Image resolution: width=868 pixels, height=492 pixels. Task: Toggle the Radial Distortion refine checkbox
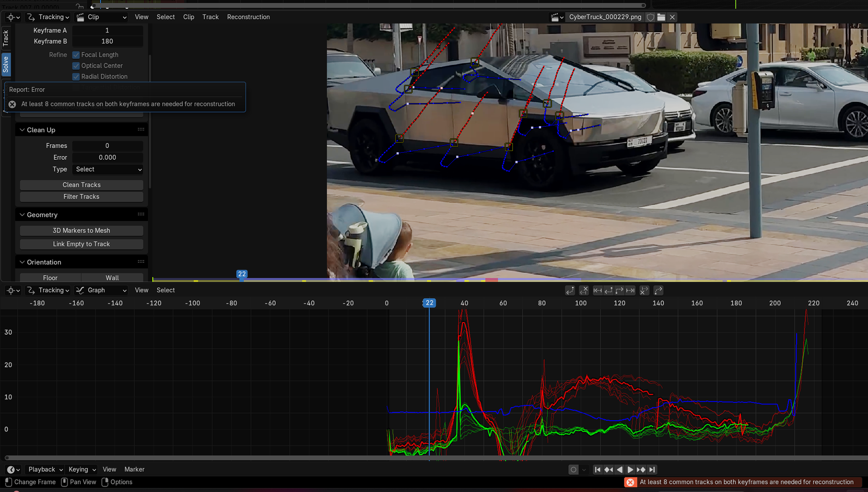click(76, 76)
